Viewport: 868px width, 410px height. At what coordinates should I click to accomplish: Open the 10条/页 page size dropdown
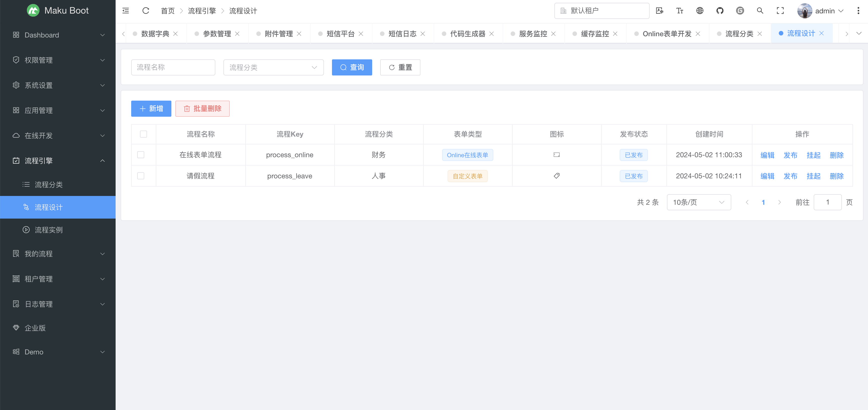699,202
